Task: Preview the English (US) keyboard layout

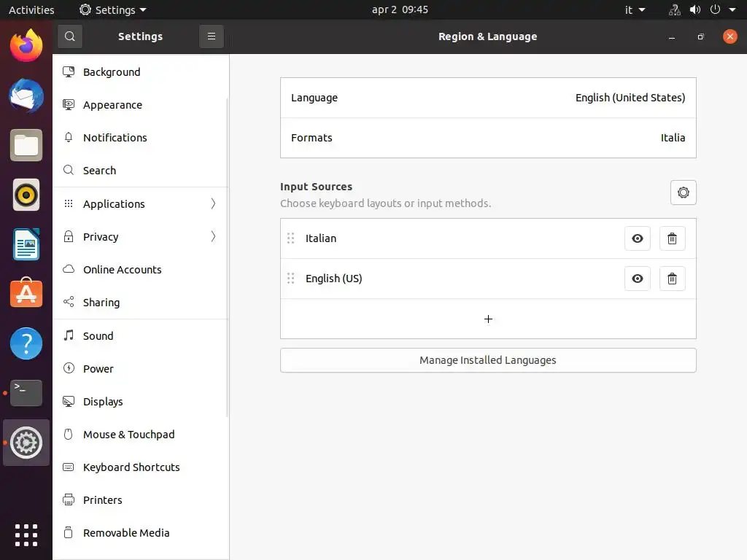Action: pos(638,279)
